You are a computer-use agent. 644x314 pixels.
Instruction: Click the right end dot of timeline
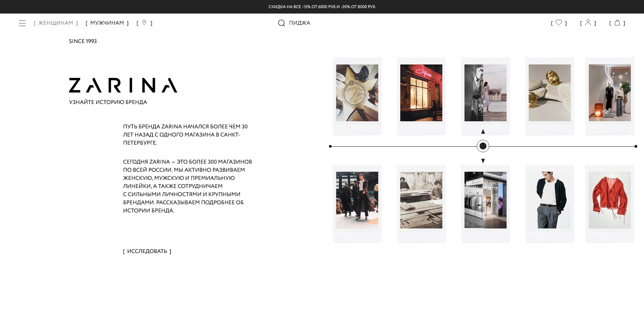(x=636, y=146)
